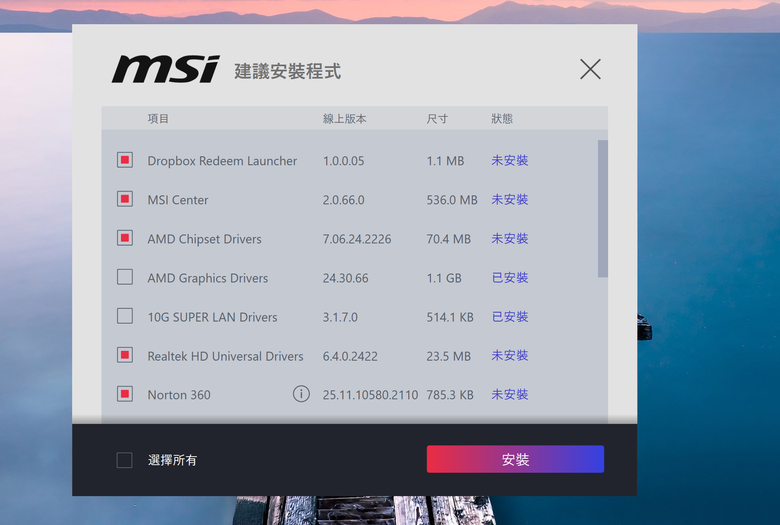
Task: Click 未安裝 status for MSI Center
Action: [509, 200]
